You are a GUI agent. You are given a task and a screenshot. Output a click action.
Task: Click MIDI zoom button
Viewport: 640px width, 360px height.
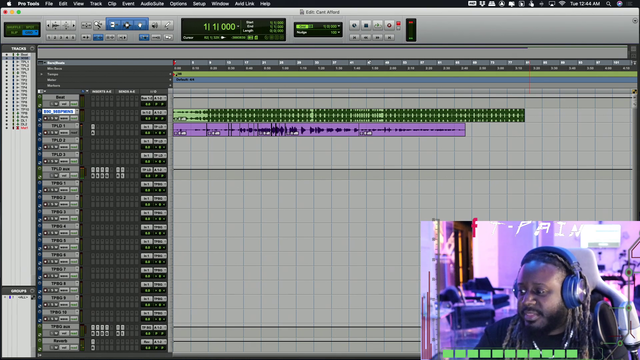66,25
